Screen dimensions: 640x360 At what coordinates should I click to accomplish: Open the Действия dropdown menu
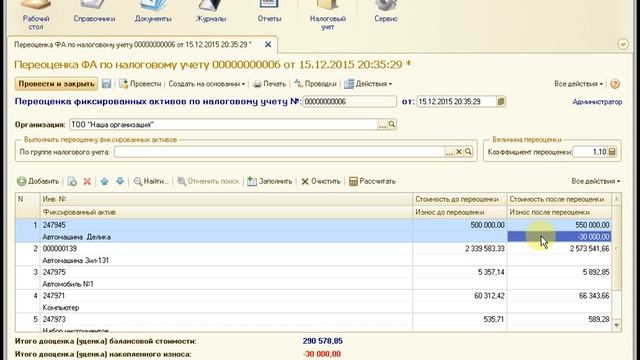click(x=368, y=84)
